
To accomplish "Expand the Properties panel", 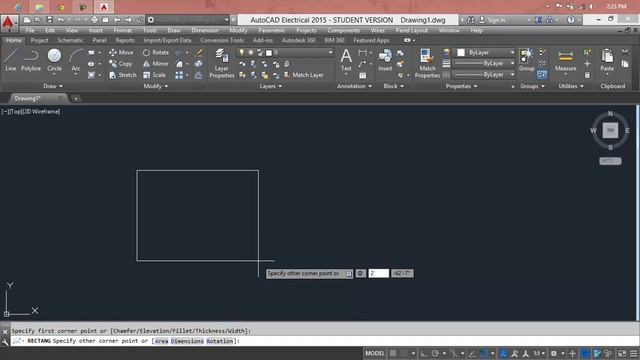I will click(461, 86).
